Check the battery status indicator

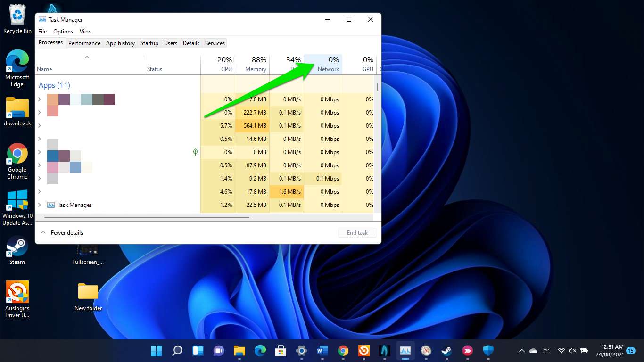tap(584, 351)
